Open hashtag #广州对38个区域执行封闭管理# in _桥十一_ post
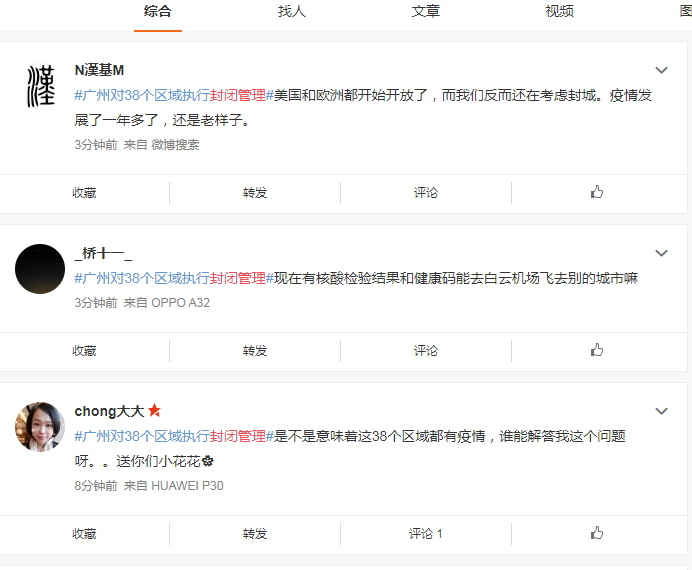This screenshot has height=570, width=692. click(174, 278)
